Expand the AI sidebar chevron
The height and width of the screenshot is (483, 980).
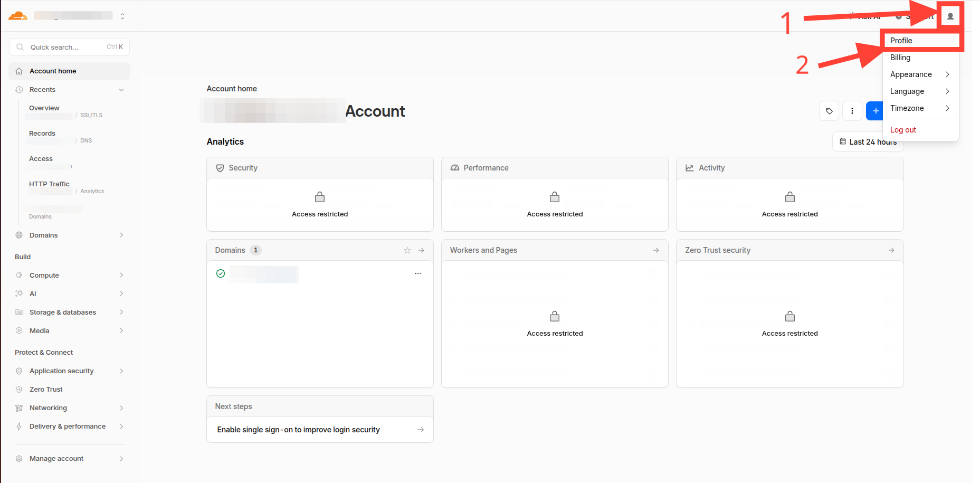click(x=121, y=294)
